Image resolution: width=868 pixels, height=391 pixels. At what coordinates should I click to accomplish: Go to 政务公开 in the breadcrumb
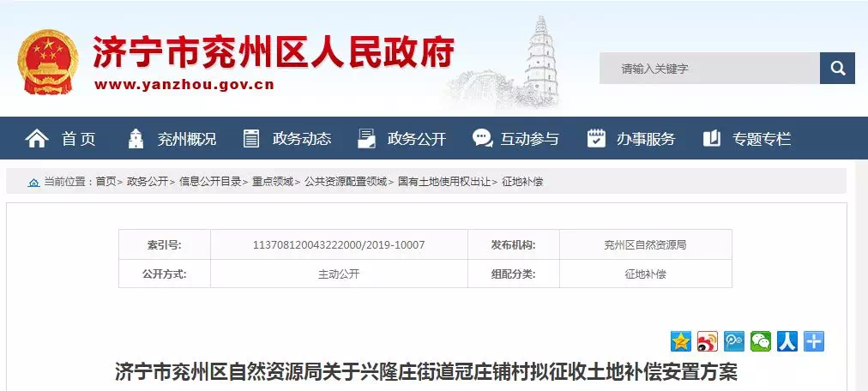(x=148, y=182)
